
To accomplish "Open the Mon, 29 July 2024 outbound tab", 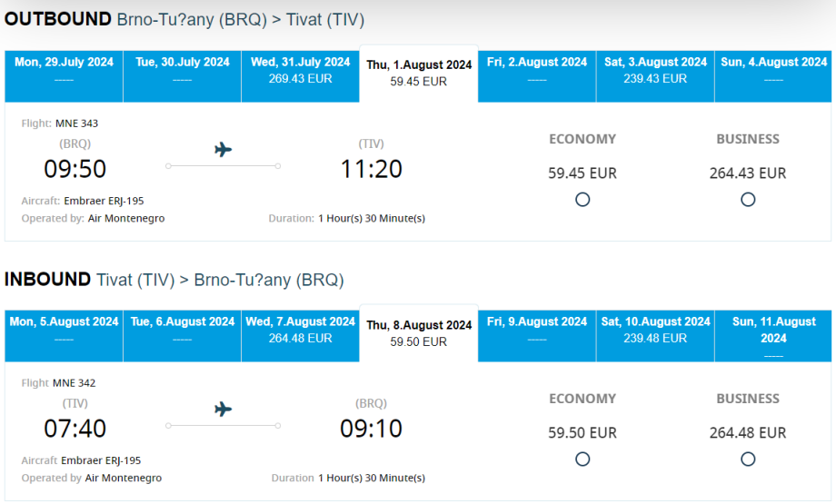I will click(64, 70).
